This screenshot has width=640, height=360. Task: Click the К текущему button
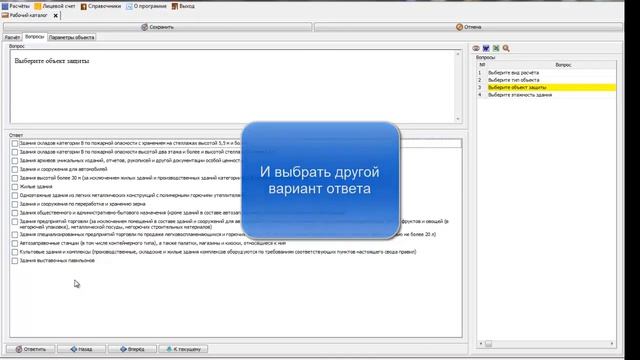point(183,349)
